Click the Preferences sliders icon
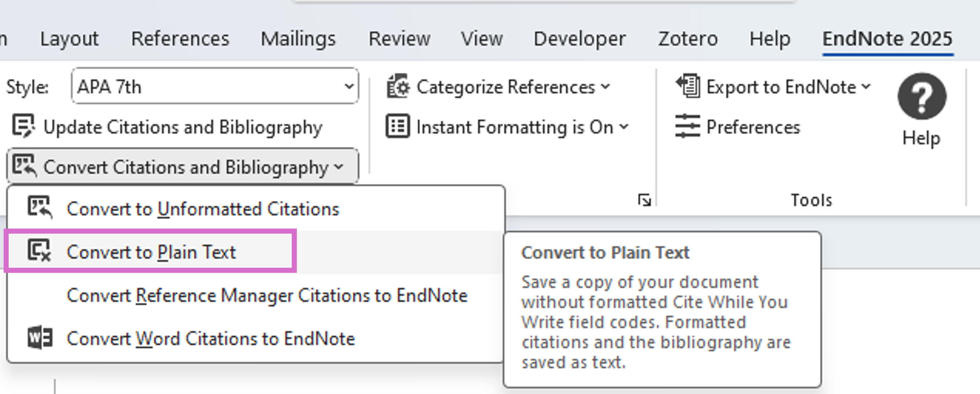This screenshot has height=394, width=980. click(688, 126)
